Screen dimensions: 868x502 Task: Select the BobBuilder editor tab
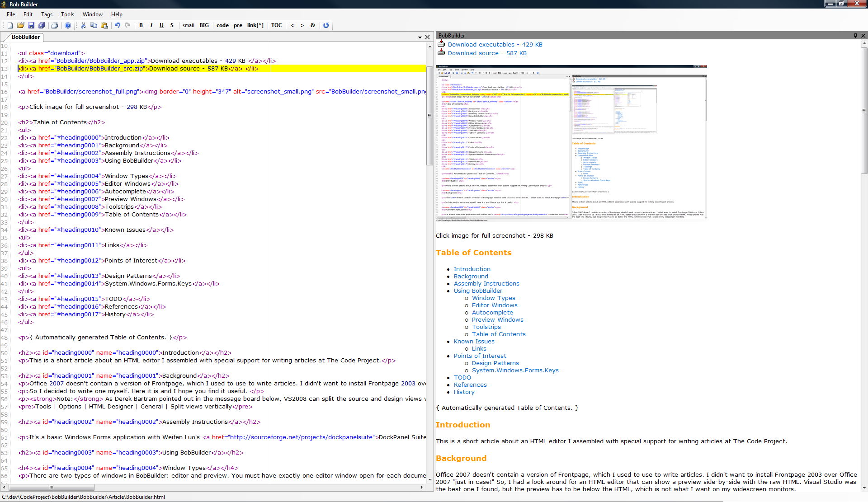[x=25, y=37]
